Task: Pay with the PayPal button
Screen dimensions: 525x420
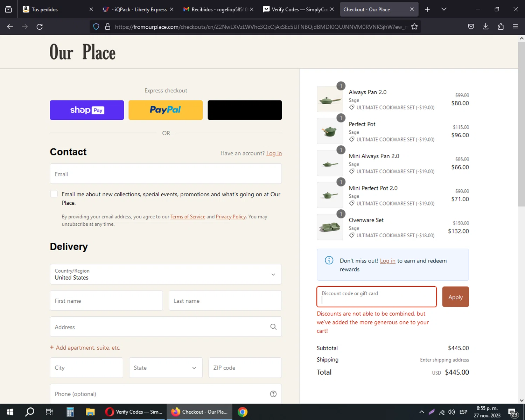Action: (x=166, y=110)
